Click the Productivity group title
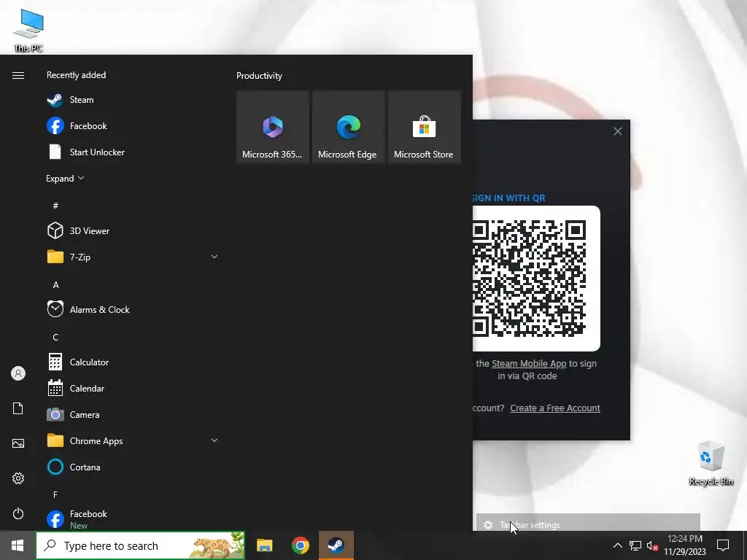 click(259, 76)
